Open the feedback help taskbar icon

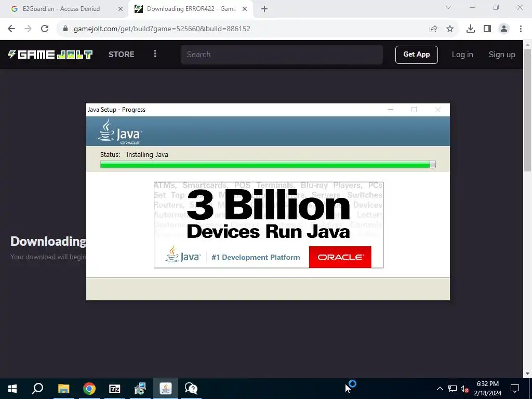click(191, 389)
